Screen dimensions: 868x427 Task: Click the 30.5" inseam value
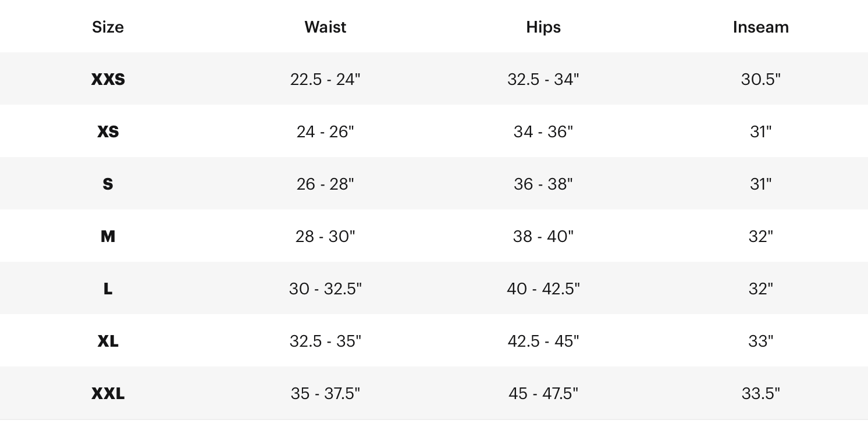(x=761, y=79)
